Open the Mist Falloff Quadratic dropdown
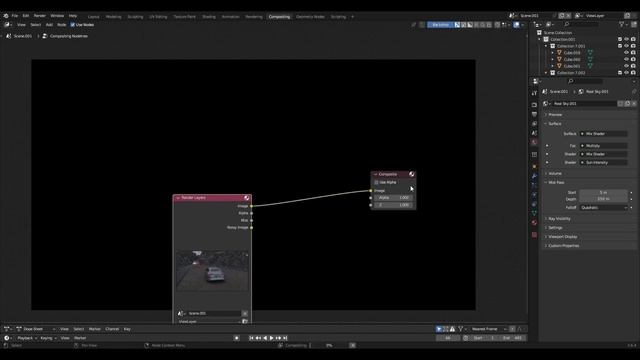 coord(603,208)
